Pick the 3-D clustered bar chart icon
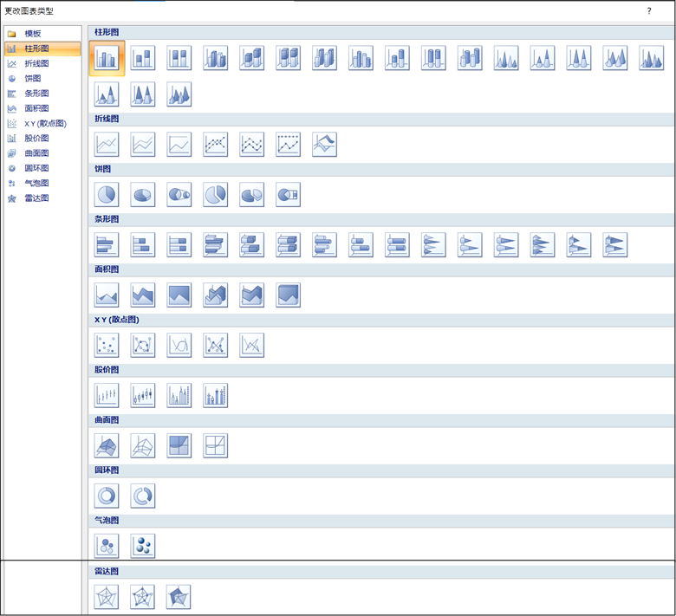676x616 pixels. click(x=215, y=245)
